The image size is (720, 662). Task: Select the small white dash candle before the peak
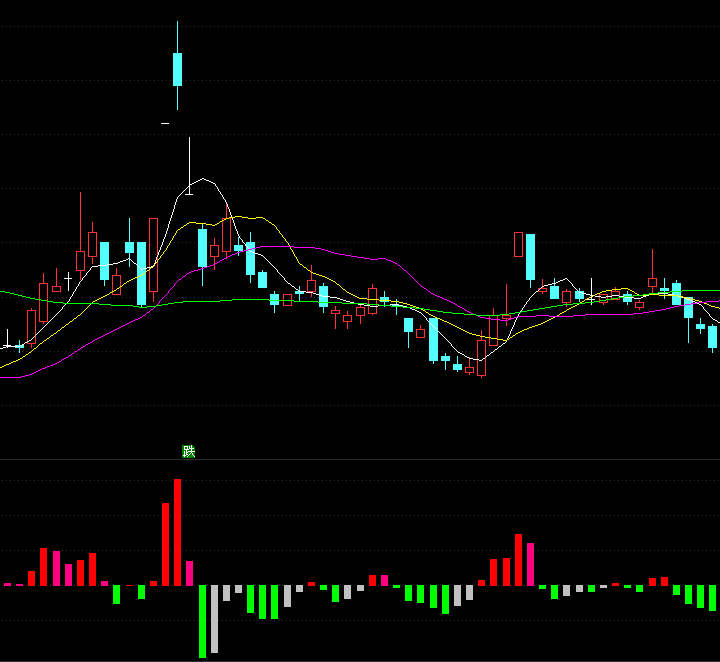pyautogui.click(x=165, y=123)
